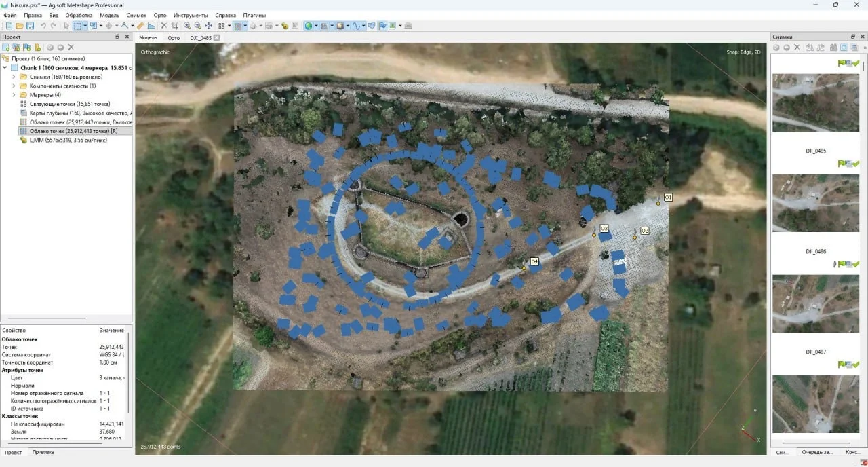Click the Crop Selection toolbar icon
868x467 pixels.
point(175,25)
